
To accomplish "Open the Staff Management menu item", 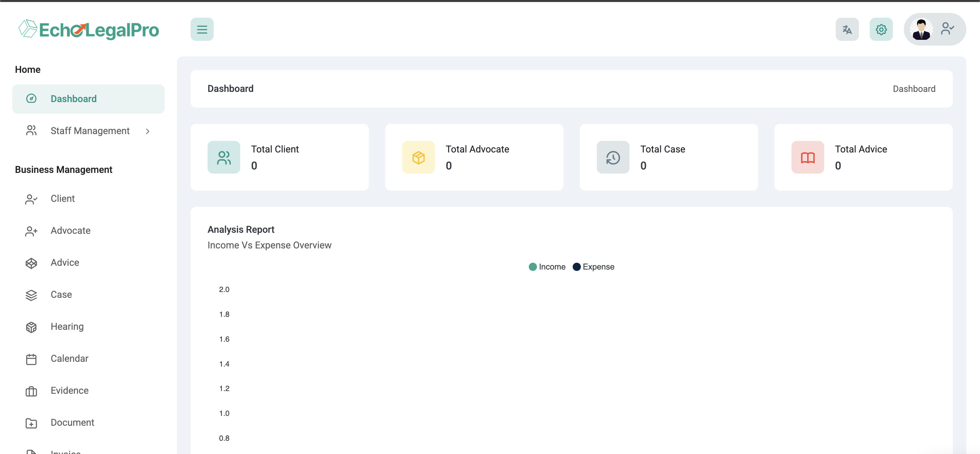I will click(x=90, y=131).
